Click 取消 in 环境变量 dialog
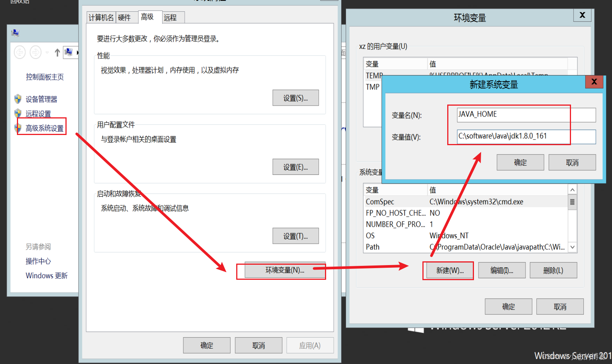Viewport: 612px width, 364px height. 560,306
